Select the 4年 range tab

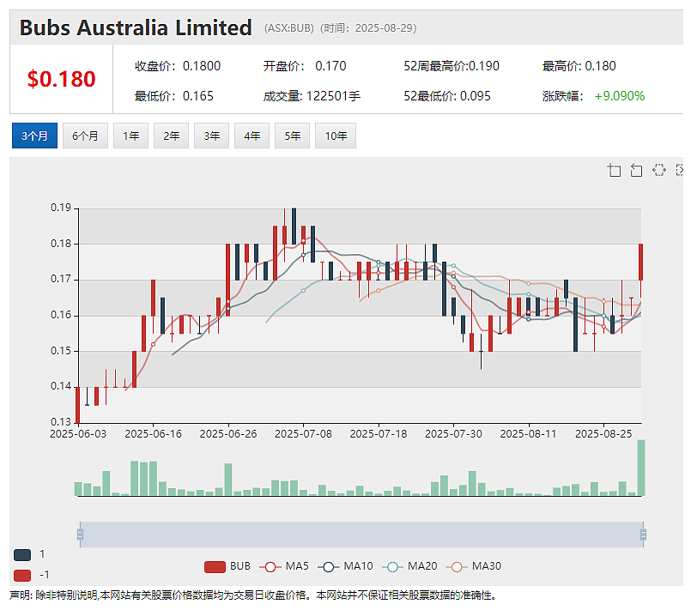[252, 136]
